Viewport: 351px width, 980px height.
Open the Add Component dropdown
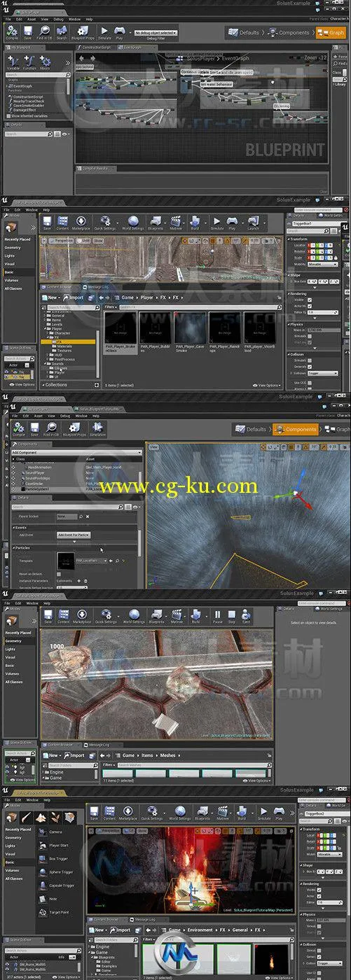click(77, 452)
